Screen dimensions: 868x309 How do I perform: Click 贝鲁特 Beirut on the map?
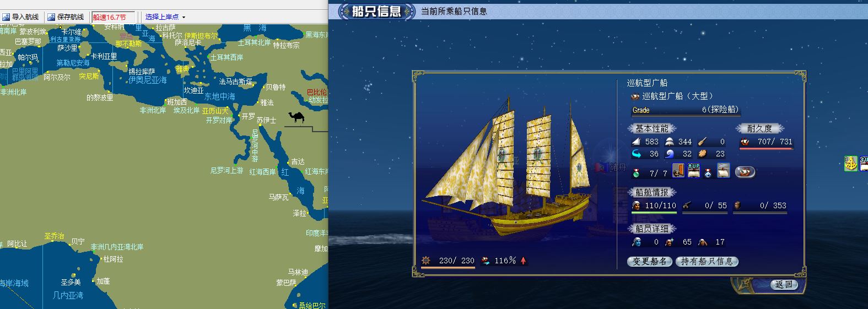[x=276, y=87]
